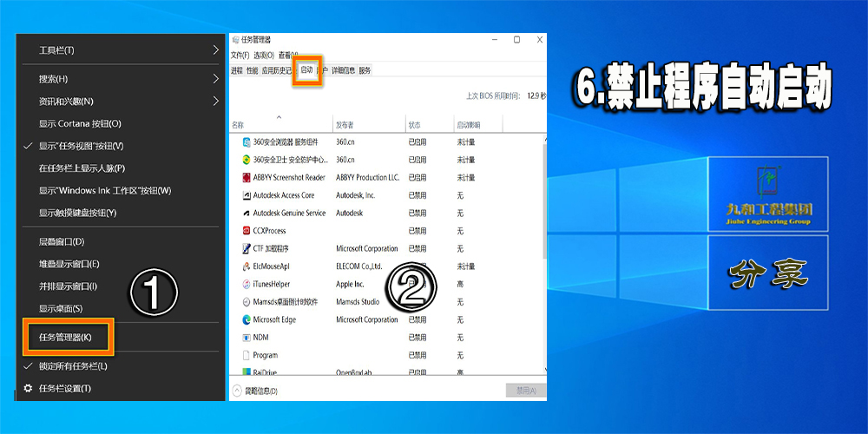Click the sort arrow above 名称 column
868x434 pixels.
(x=279, y=117)
